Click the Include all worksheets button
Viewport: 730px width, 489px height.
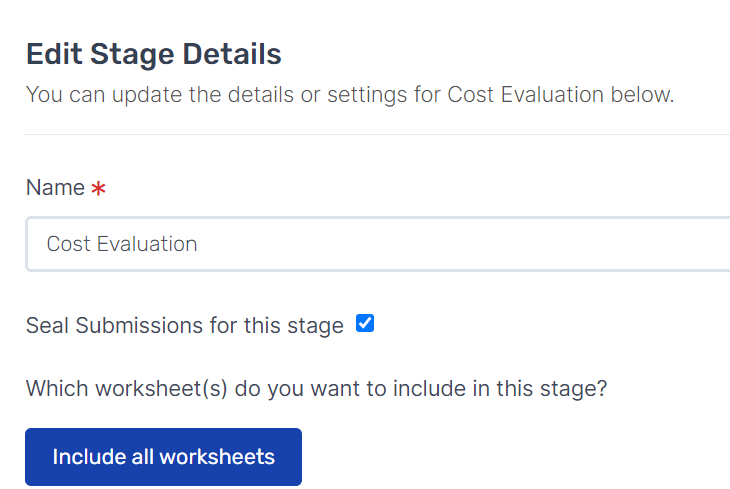pyautogui.click(x=163, y=457)
